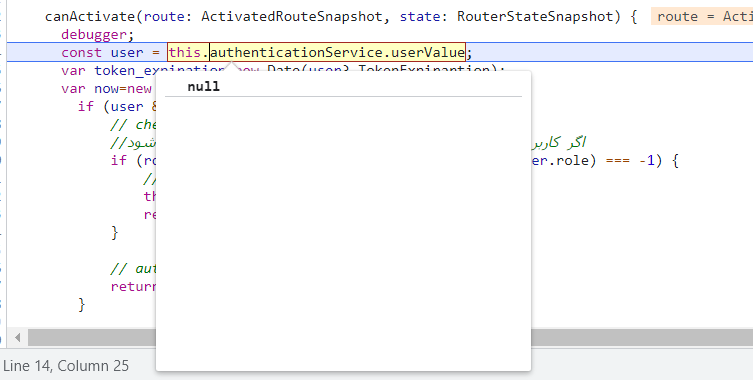The width and height of the screenshot is (753, 380).
Task: Click "authenticationService.userValue" highlighted expression
Action: pos(338,52)
